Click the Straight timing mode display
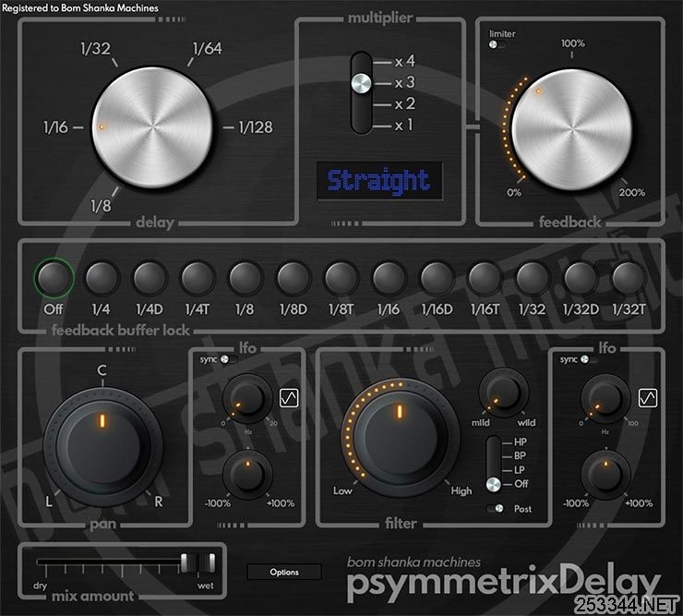 (x=379, y=181)
